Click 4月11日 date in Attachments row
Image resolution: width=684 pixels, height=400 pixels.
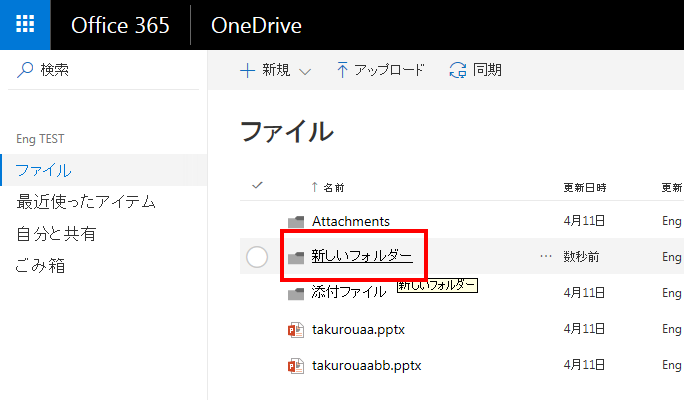(584, 221)
